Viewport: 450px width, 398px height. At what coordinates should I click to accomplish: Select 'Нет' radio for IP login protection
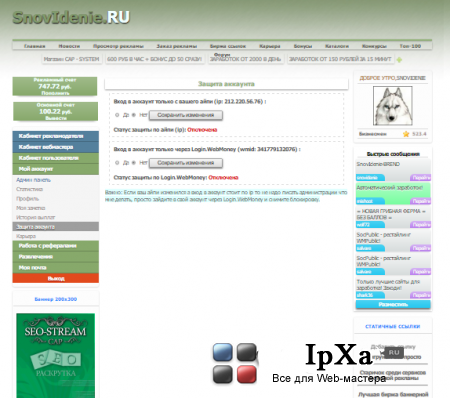(x=133, y=115)
